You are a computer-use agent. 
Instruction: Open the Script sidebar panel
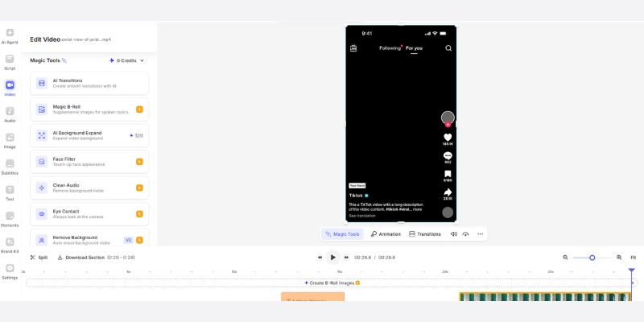(x=10, y=63)
